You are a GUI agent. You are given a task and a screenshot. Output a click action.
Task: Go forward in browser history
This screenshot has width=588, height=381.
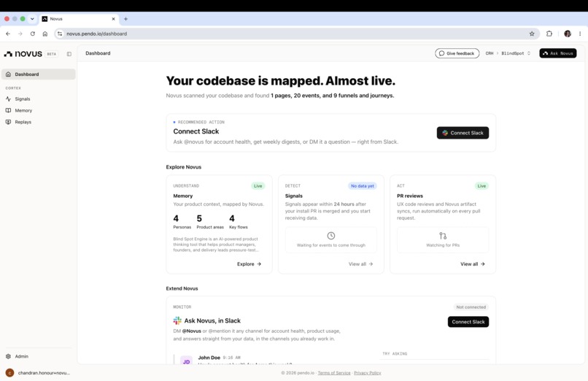[20, 34]
